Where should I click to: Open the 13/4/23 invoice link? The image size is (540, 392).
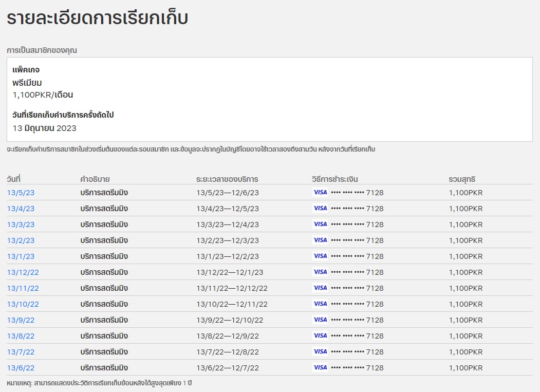point(21,209)
